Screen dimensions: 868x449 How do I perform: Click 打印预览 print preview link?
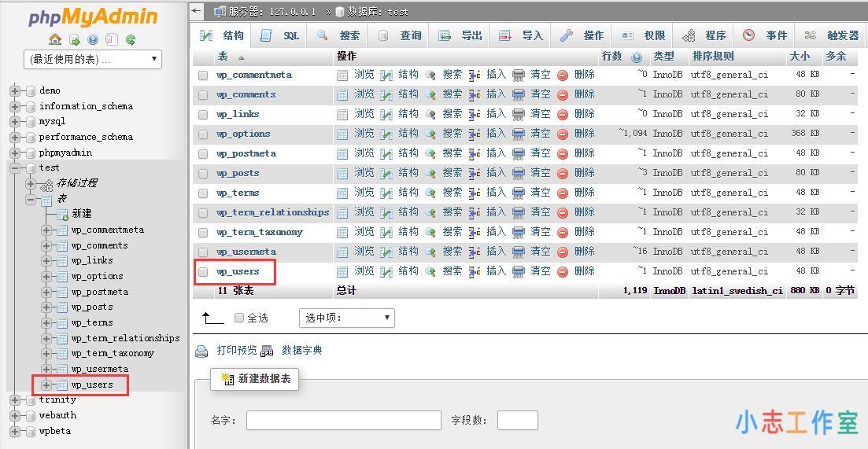pyautogui.click(x=237, y=351)
